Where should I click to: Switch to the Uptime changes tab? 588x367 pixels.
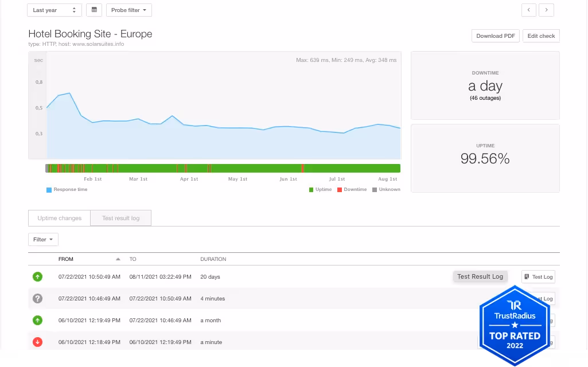[x=59, y=218]
